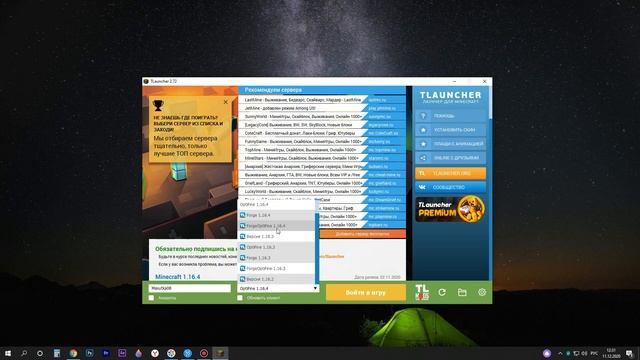
Task: Select the SunnyWorld server row
Action: tap(303, 116)
